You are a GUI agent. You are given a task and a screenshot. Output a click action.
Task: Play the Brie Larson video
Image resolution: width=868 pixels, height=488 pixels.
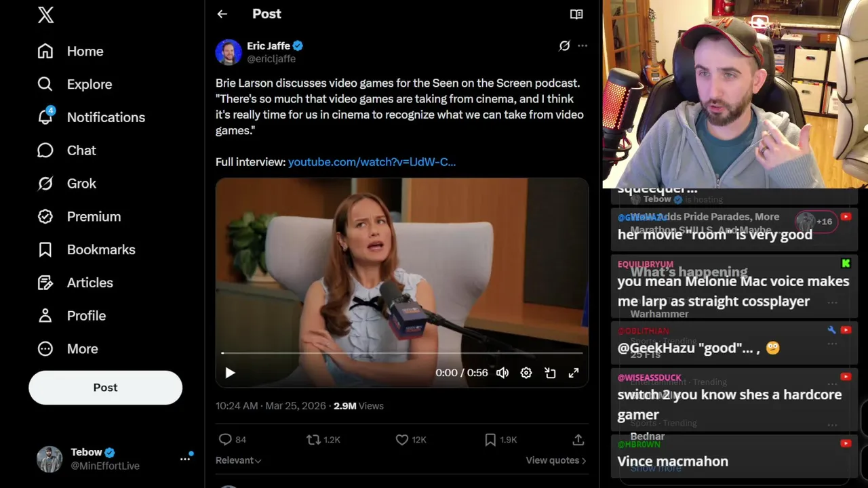coord(230,373)
